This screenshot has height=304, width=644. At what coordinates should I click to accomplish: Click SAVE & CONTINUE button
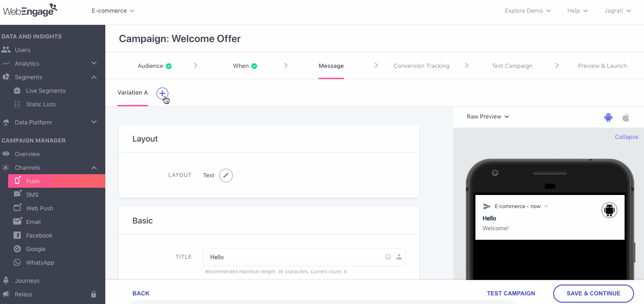click(593, 293)
